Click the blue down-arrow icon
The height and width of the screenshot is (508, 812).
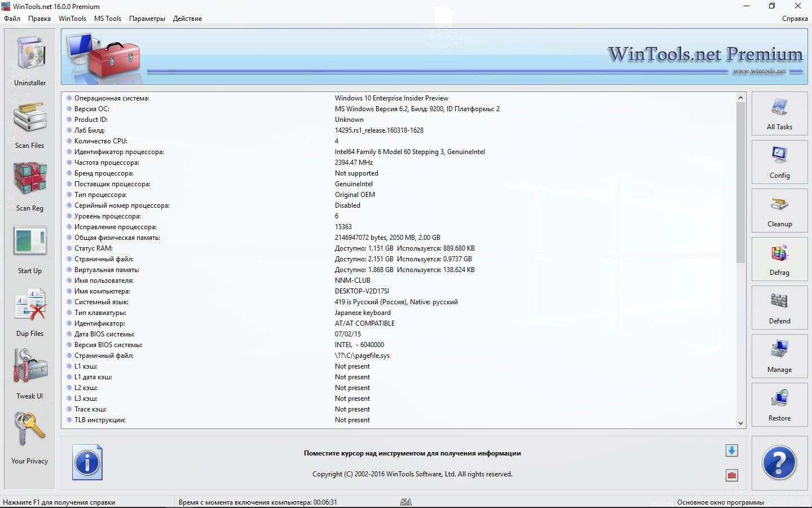pos(731,450)
